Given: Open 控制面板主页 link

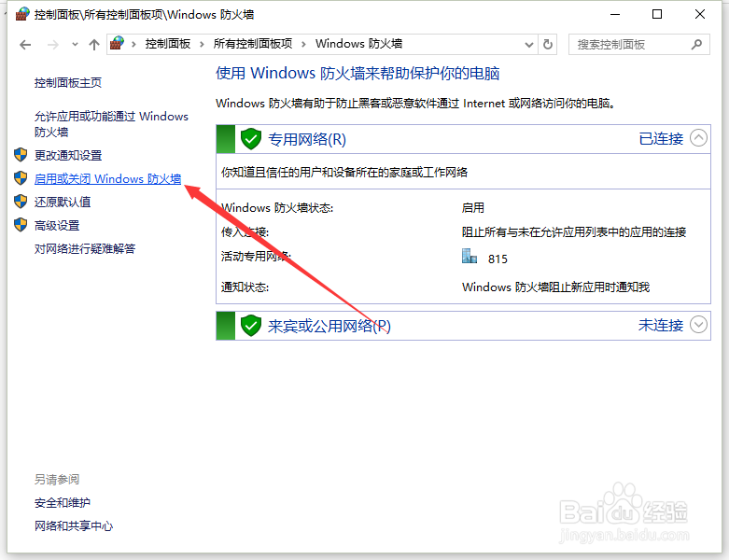Looking at the screenshot, I should tap(68, 83).
